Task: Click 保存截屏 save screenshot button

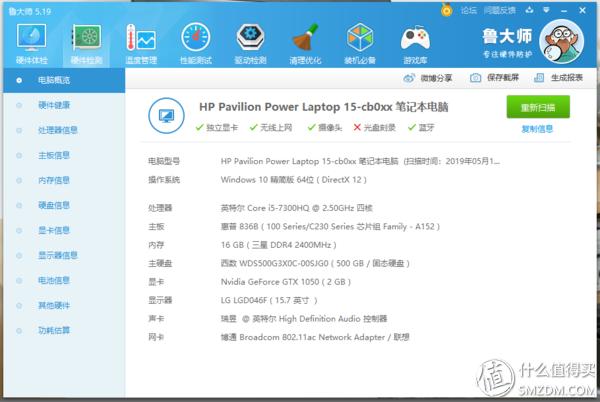Action: coord(494,78)
